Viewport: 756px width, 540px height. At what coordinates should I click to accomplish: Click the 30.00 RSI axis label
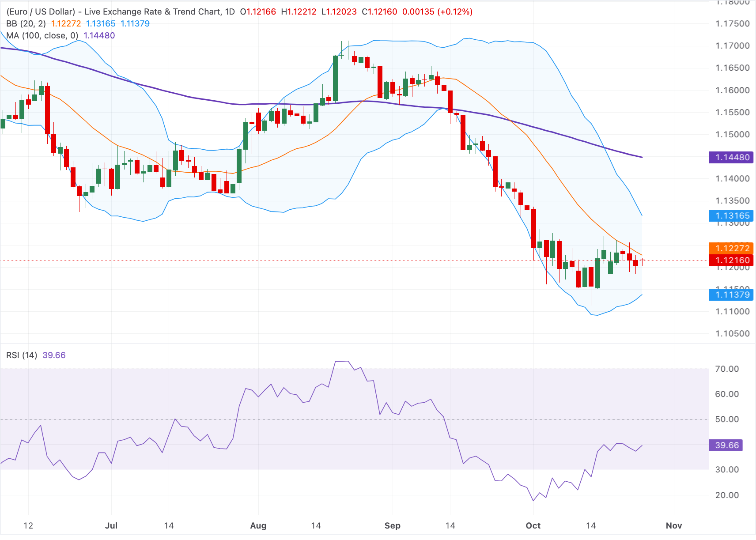727,470
